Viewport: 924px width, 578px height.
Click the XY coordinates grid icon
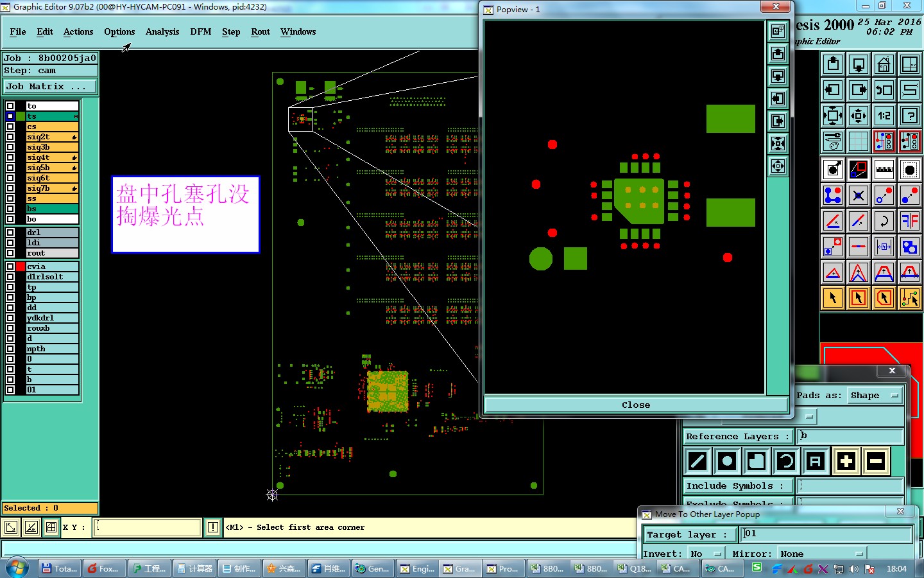(910, 64)
